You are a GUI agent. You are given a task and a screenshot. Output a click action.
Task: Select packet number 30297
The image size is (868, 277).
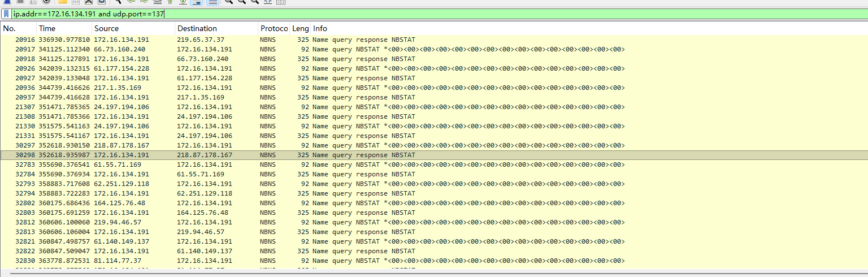coord(25,145)
